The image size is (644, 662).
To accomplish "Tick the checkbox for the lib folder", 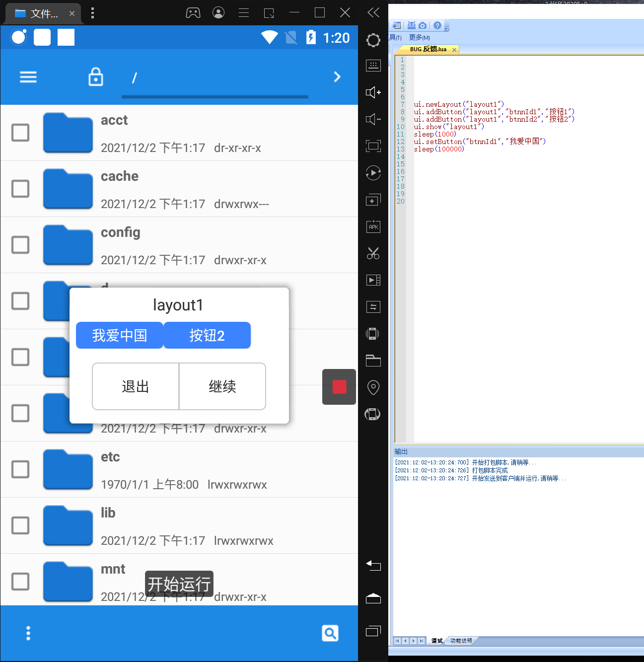I will (20, 525).
